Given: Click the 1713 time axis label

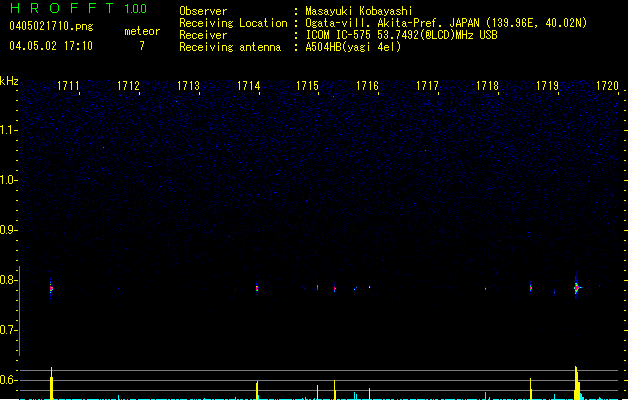Looking at the screenshot, I should click(188, 86).
